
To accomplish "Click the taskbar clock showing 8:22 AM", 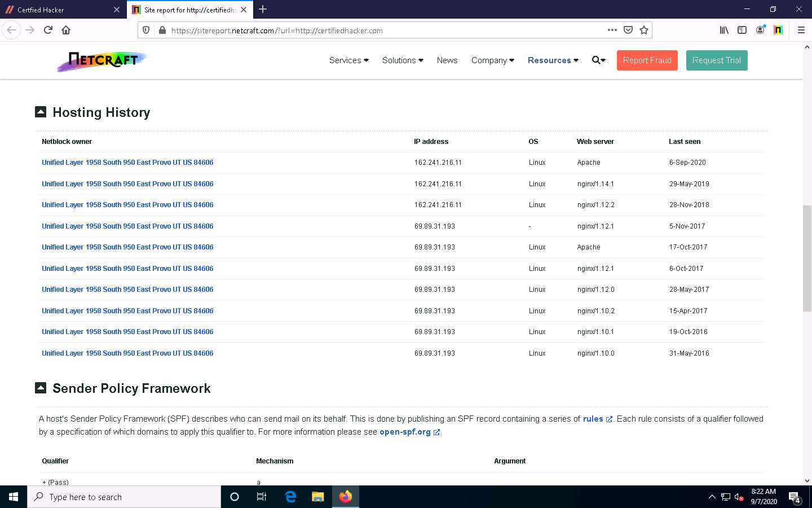I will (x=764, y=497).
